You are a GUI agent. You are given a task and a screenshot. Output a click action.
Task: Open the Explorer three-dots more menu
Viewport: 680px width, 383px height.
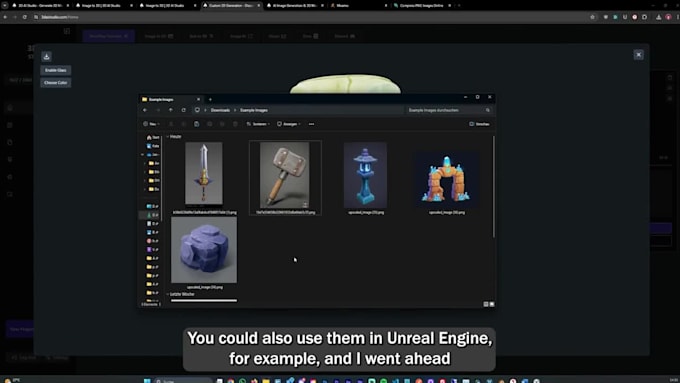[x=311, y=124]
